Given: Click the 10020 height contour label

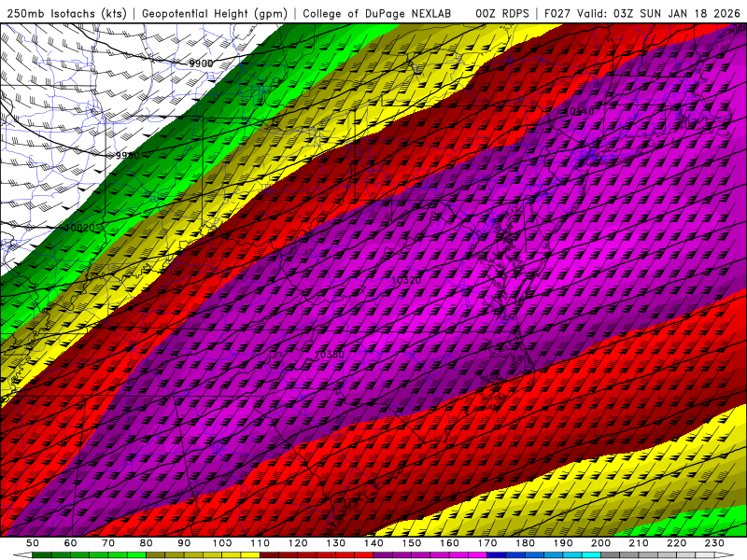Looking at the screenshot, I should (x=80, y=228).
